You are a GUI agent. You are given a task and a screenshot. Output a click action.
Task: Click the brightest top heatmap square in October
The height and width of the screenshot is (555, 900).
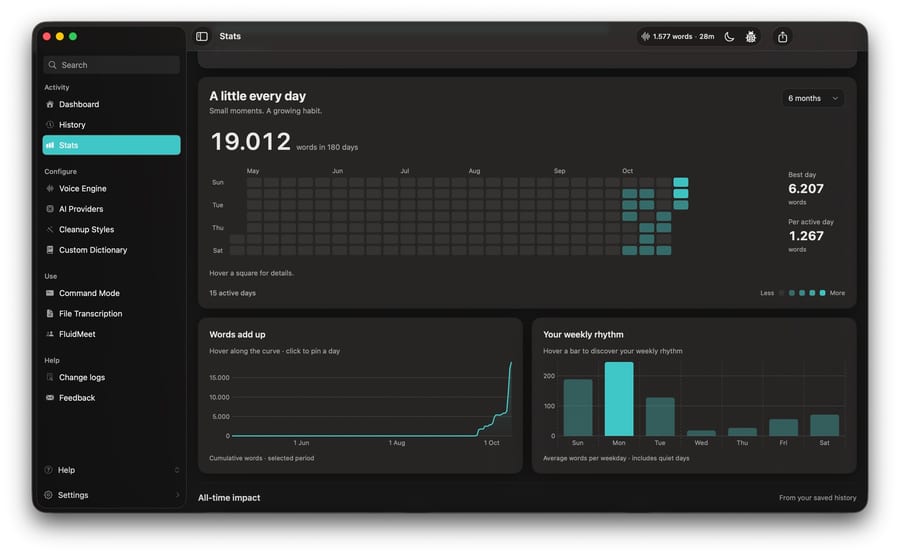click(x=681, y=182)
